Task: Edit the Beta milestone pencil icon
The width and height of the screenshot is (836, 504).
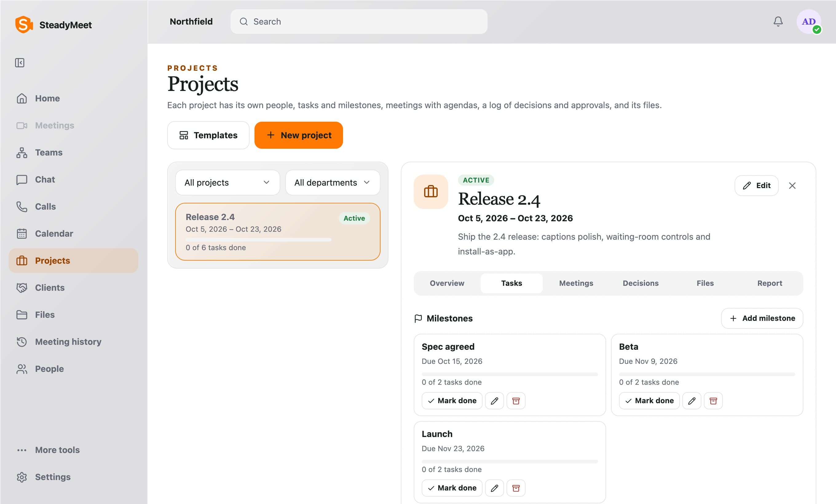Action: [x=692, y=401]
